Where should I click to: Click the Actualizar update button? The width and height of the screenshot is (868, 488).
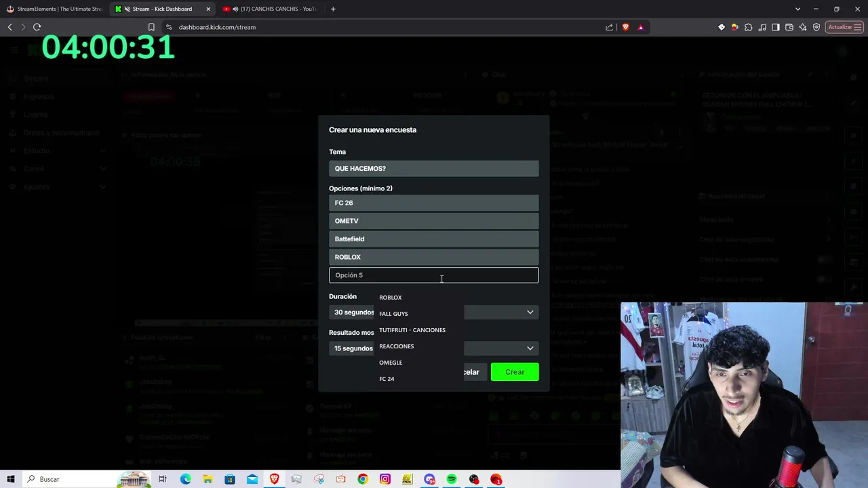click(x=844, y=27)
